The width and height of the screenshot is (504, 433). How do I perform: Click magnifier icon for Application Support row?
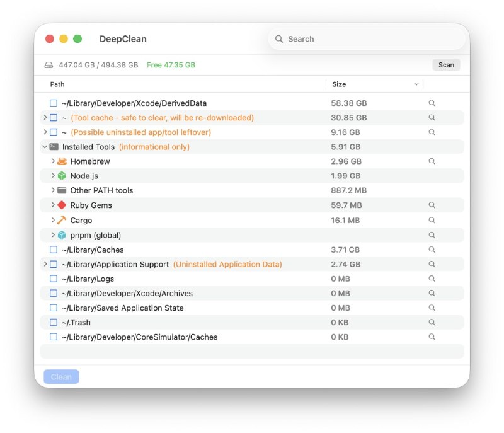(432, 264)
